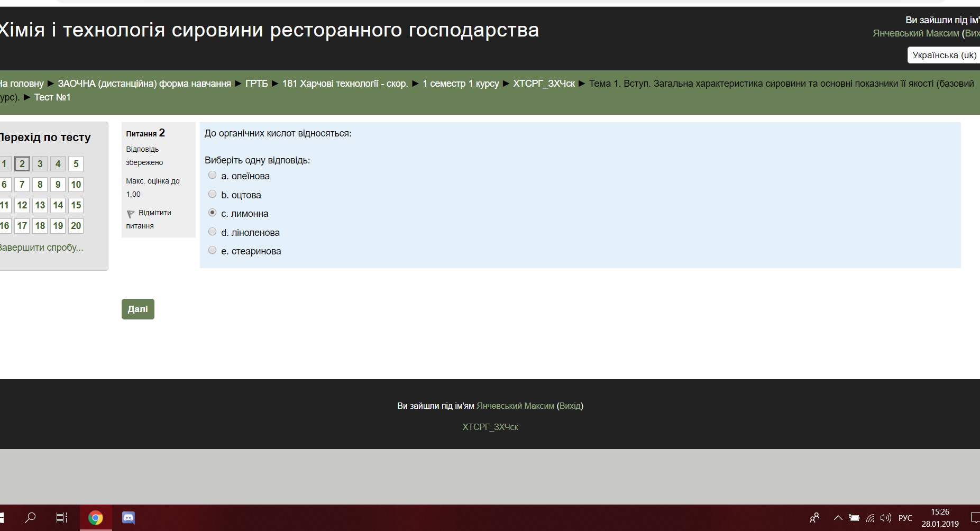980x531 pixels.
Task: Click the battery status tray icon
Action: (854, 518)
